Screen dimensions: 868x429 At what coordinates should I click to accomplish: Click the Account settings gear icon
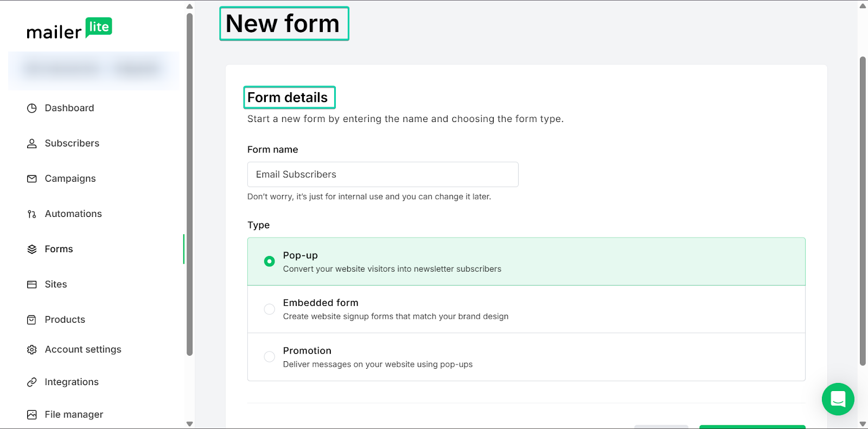[x=32, y=350]
